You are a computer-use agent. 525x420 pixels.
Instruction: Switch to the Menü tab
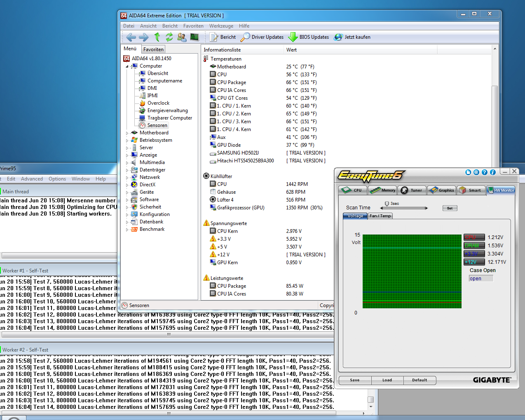[x=130, y=49]
